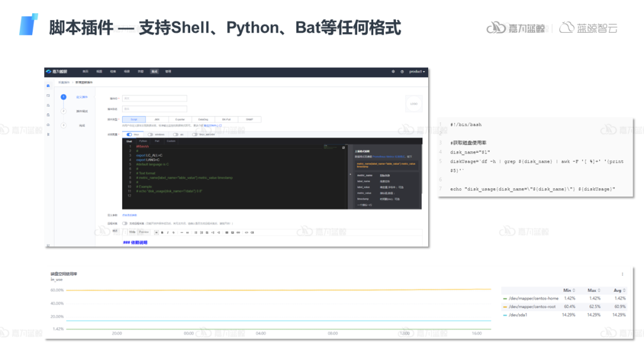This screenshot has width=644, height=363.
Task: Click sixth left sidebar icon
Action: pyautogui.click(x=48, y=134)
